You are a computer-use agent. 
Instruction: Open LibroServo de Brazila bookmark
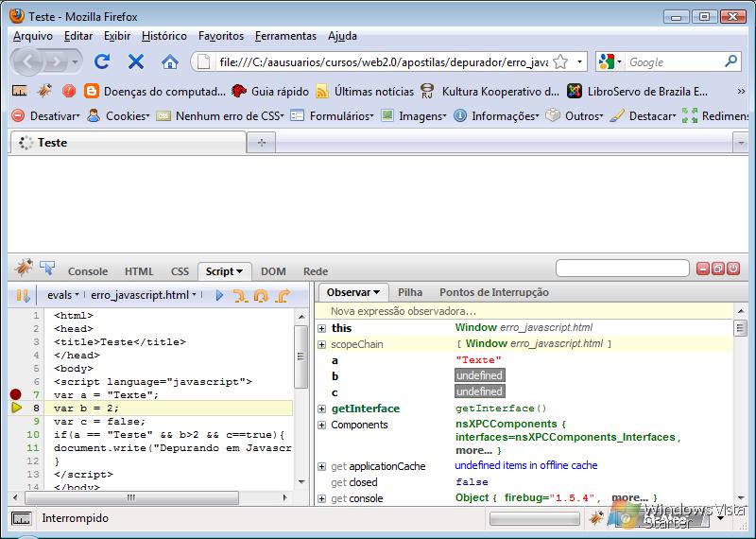(637, 91)
